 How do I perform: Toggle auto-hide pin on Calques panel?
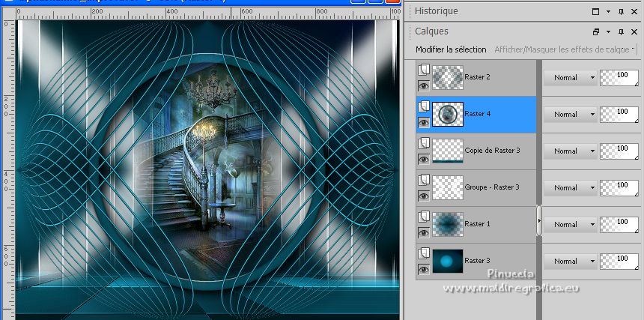pos(621,31)
